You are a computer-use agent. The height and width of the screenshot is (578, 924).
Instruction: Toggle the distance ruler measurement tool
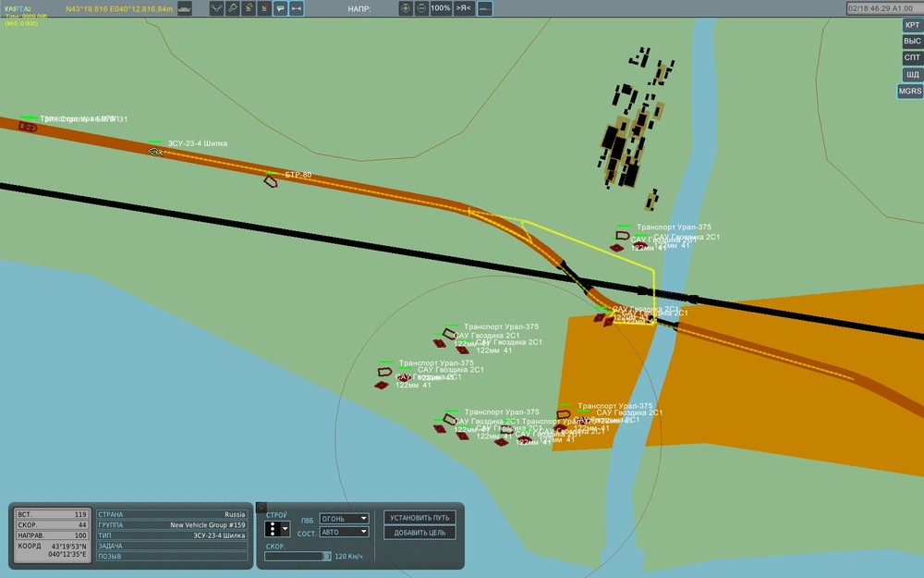(297, 9)
